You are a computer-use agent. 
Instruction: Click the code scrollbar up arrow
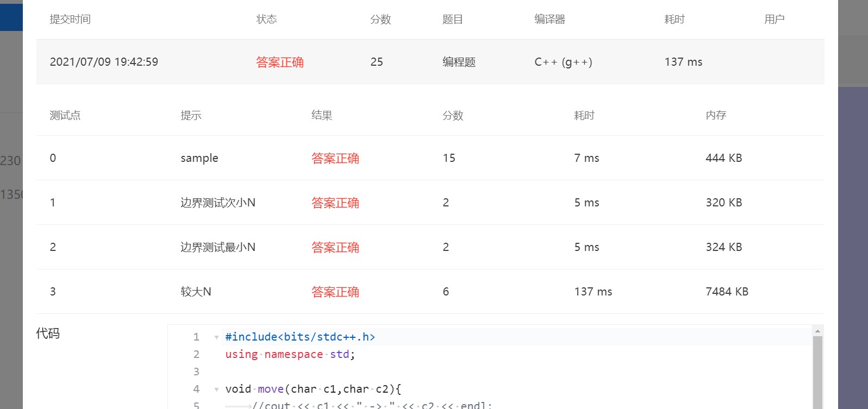[817, 330]
